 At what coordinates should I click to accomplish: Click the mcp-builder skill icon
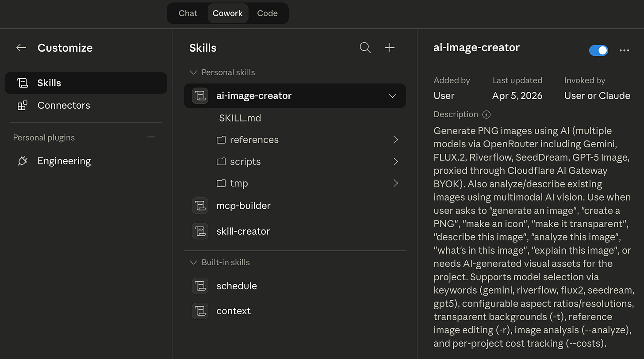(200, 206)
